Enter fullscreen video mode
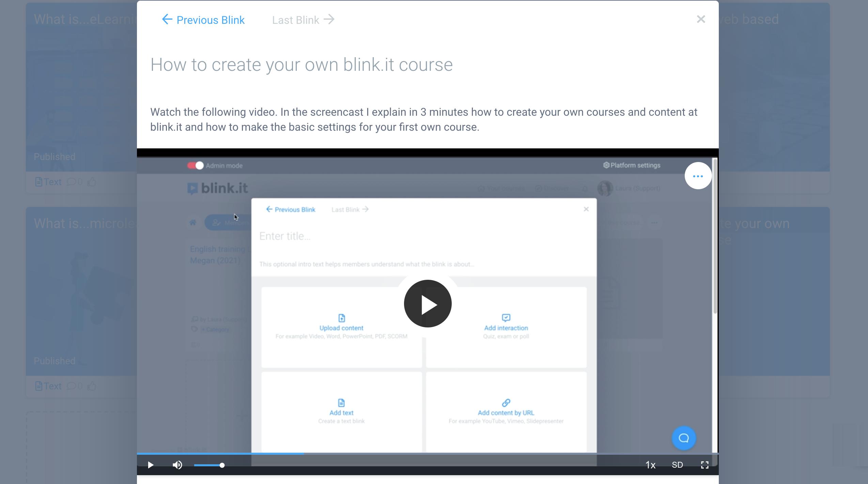This screenshot has height=484, width=868. click(705, 465)
